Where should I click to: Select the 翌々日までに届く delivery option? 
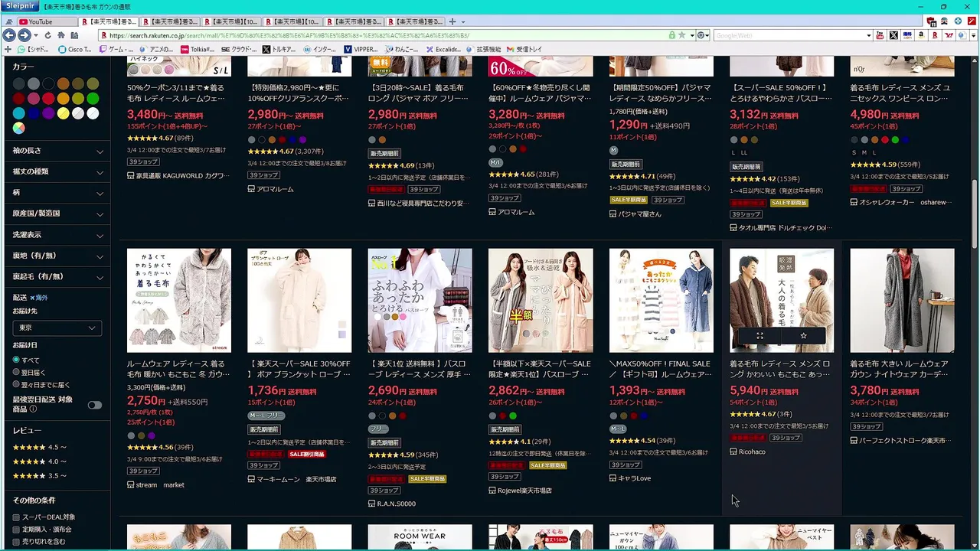pos(16,384)
